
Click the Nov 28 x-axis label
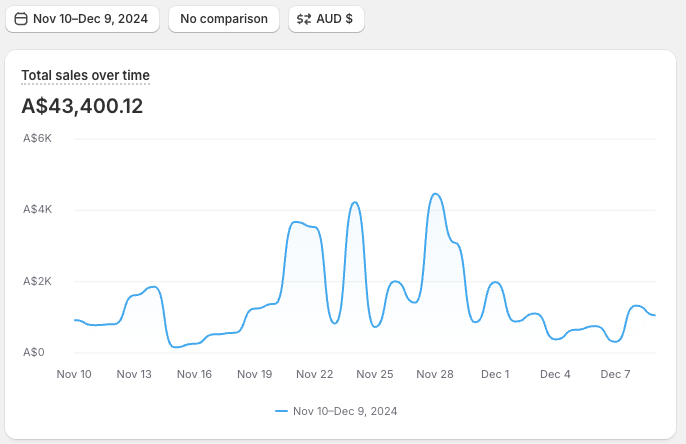pos(435,374)
